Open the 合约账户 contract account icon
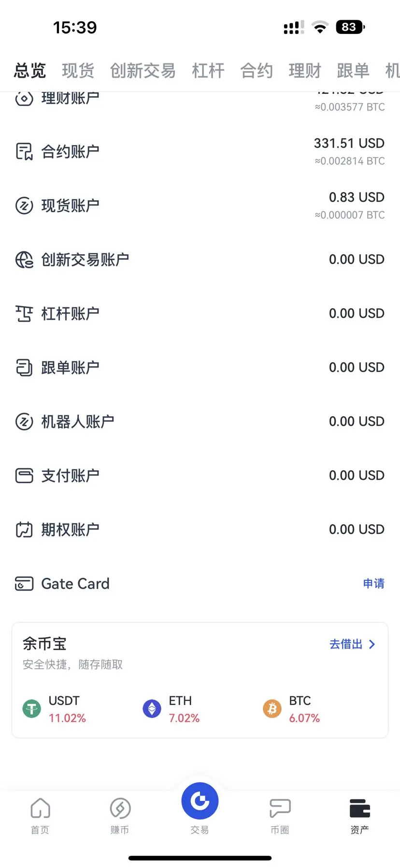 [x=24, y=152]
